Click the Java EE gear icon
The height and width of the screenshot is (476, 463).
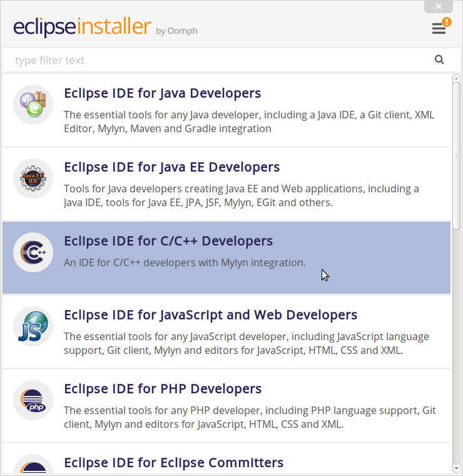(33, 178)
